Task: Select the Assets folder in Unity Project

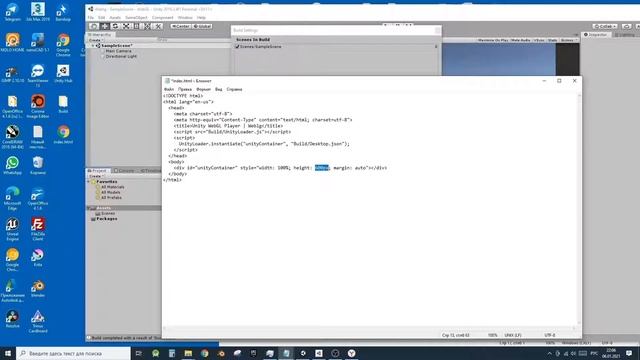Action: [103, 208]
